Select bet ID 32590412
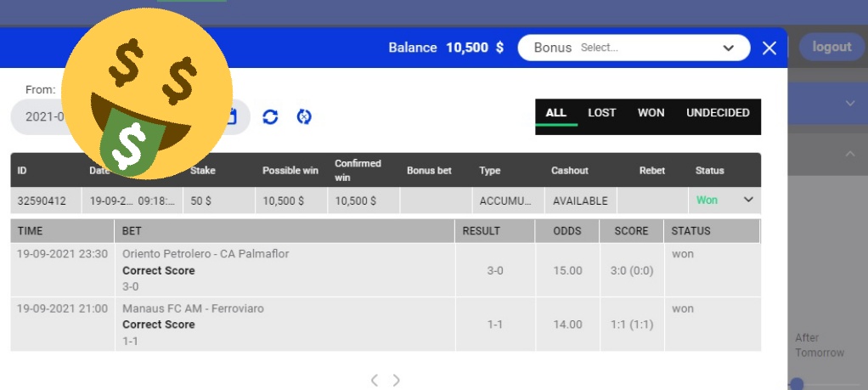The width and height of the screenshot is (868, 390). pyautogui.click(x=42, y=201)
